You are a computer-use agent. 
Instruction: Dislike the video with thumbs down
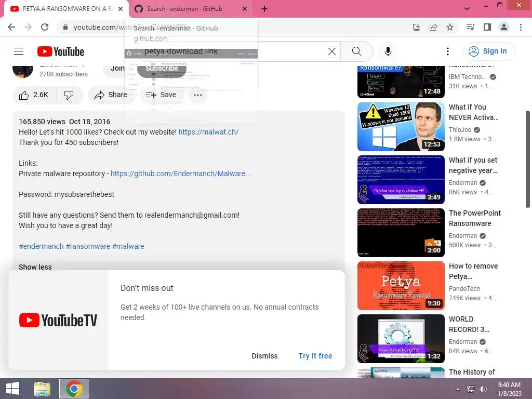pyautogui.click(x=69, y=95)
